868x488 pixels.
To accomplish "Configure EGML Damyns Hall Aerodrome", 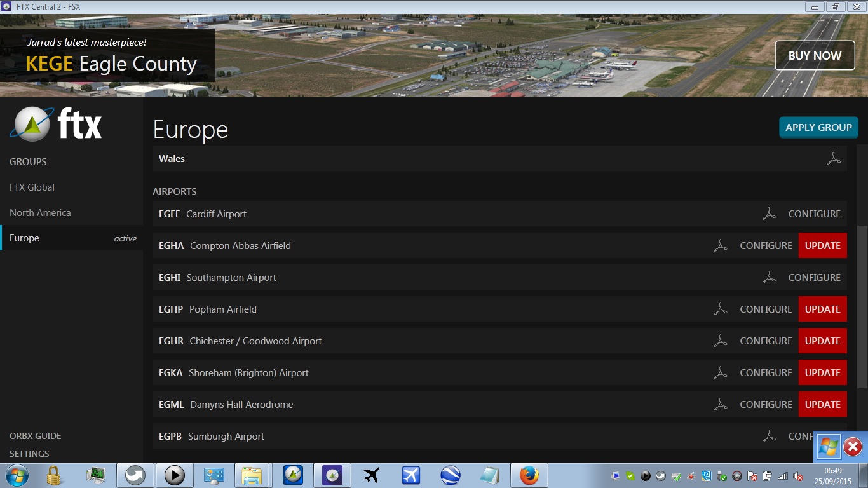I will [x=766, y=405].
